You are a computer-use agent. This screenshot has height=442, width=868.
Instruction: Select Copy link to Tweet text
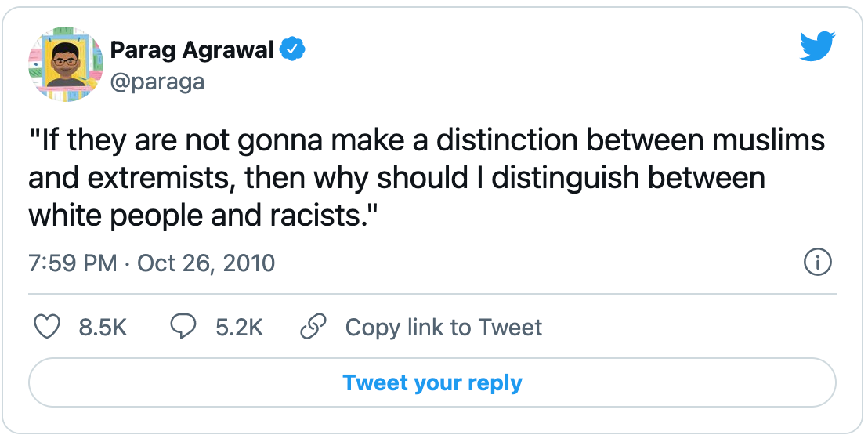[443, 328]
